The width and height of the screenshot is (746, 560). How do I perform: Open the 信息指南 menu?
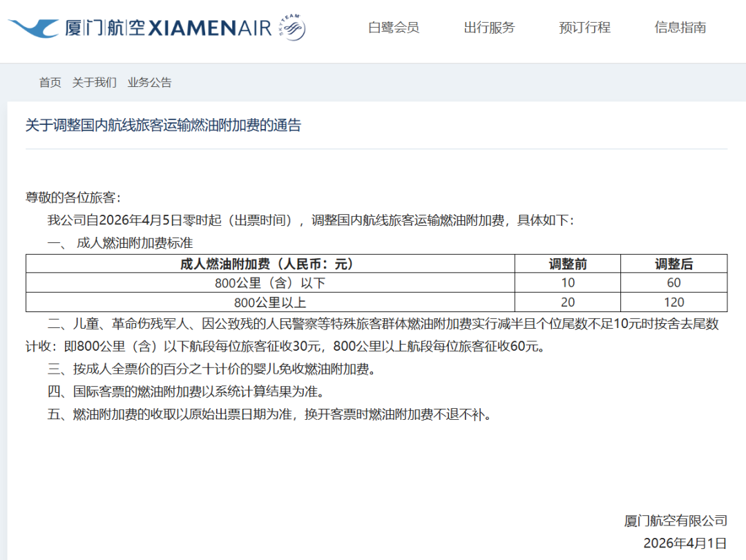pyautogui.click(x=680, y=28)
